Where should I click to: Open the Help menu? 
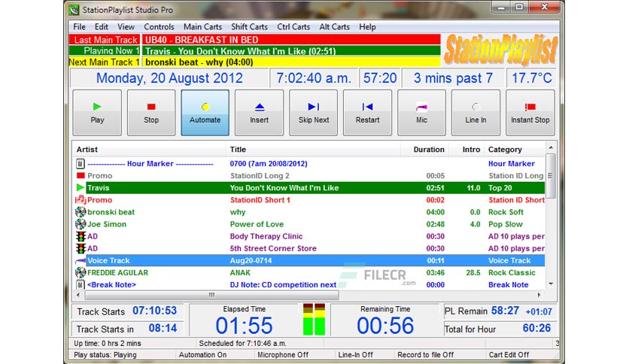[x=367, y=27]
